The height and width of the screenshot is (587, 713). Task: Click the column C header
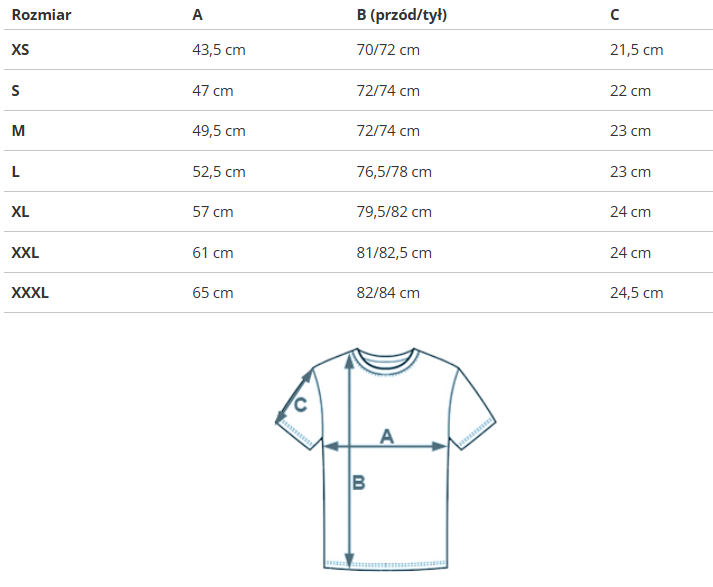[615, 16]
